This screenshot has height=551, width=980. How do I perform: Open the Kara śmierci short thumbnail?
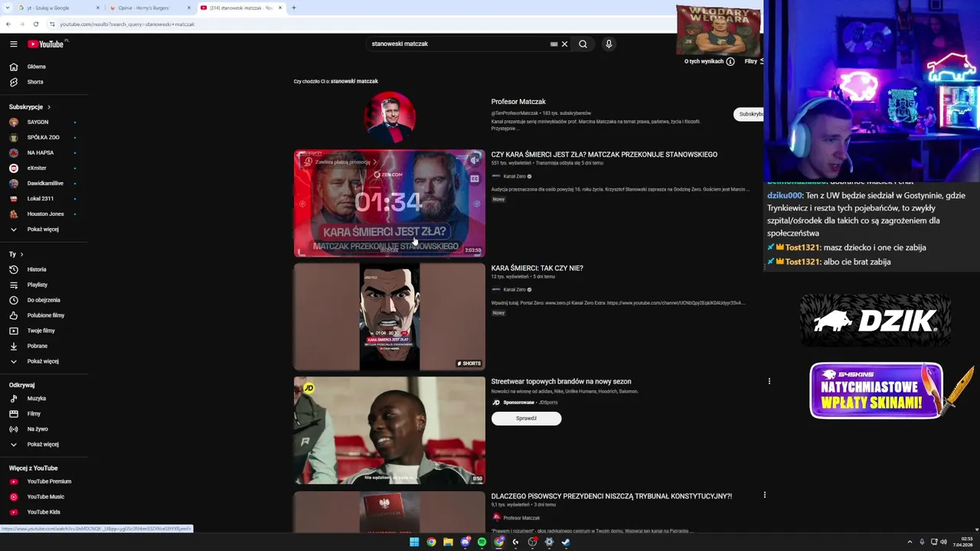389,317
